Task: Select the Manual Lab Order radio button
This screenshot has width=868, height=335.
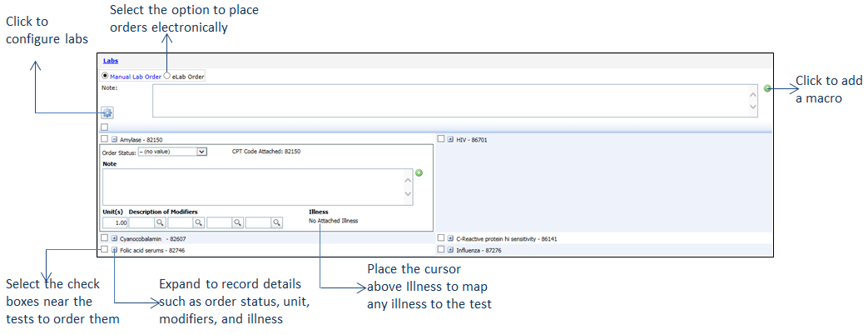Action: pos(105,75)
